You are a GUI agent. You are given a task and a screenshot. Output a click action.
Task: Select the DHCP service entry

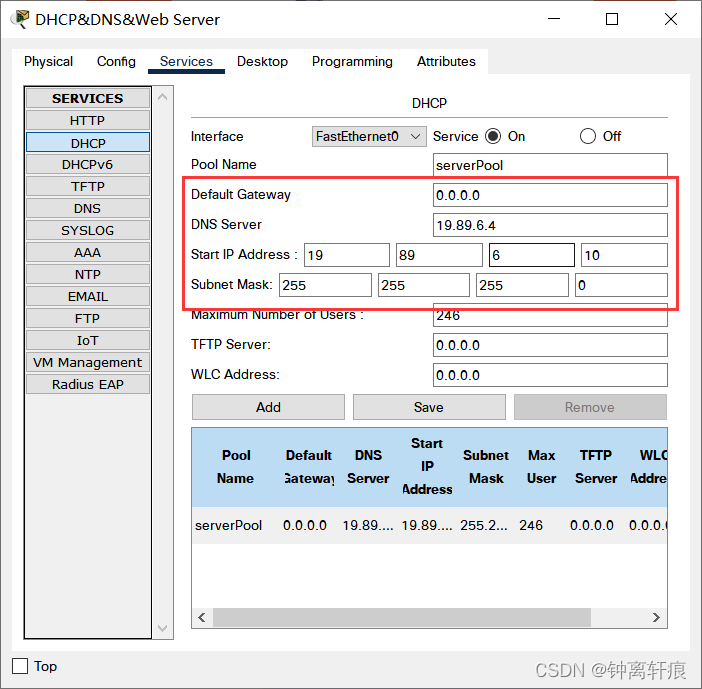coord(88,143)
